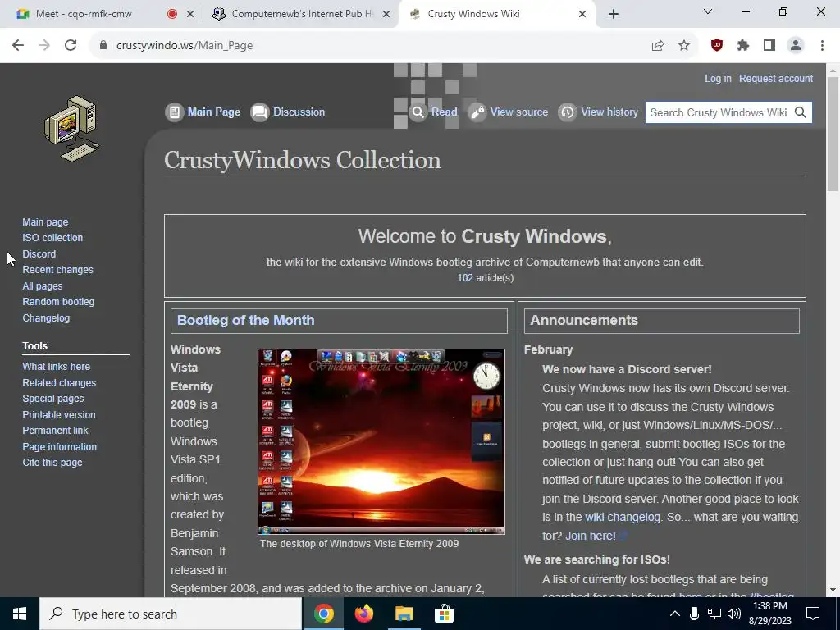Click the site lock icon in address bar

(104, 46)
